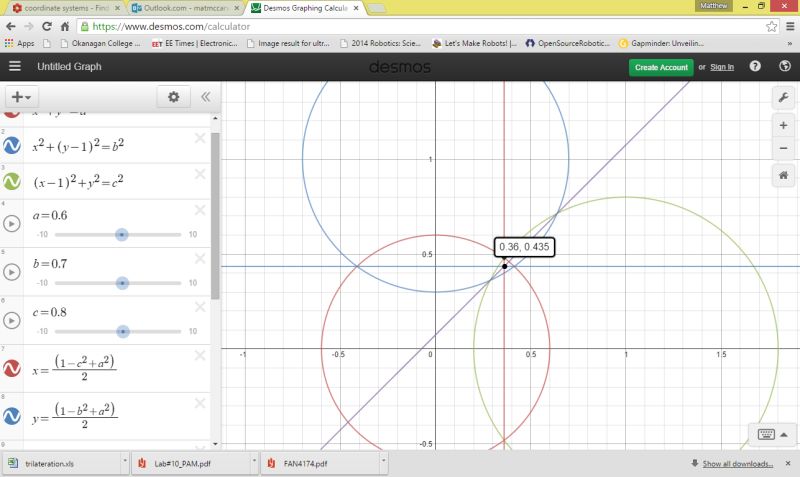Go to the browser home page
The image size is (800, 477).
(x=65, y=27)
